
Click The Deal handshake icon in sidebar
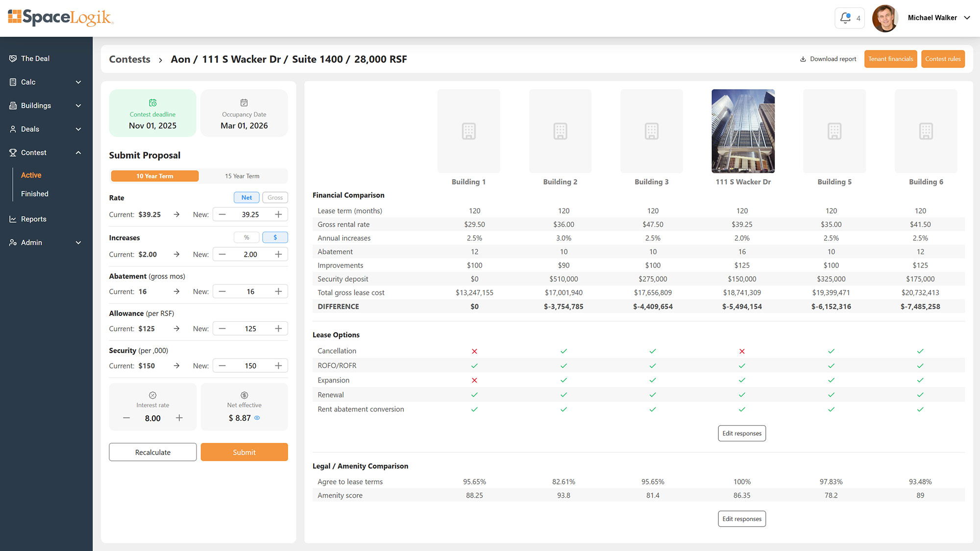(13, 58)
